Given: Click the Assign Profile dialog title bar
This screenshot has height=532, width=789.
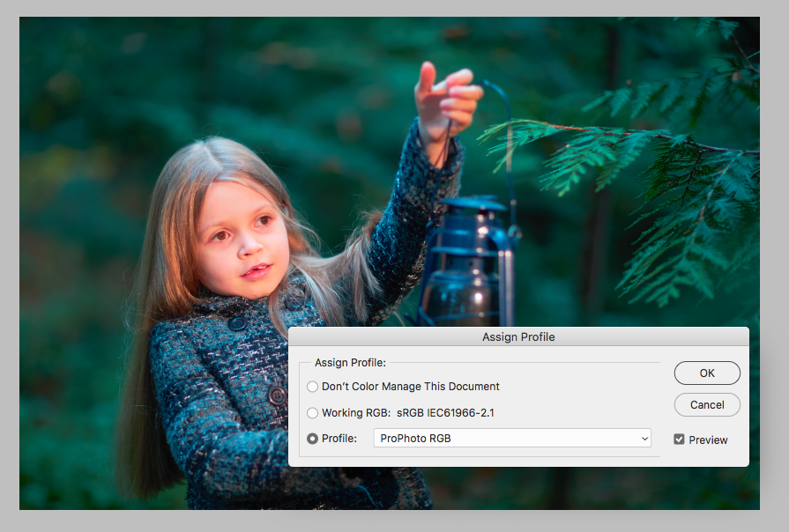Looking at the screenshot, I should click(518, 336).
